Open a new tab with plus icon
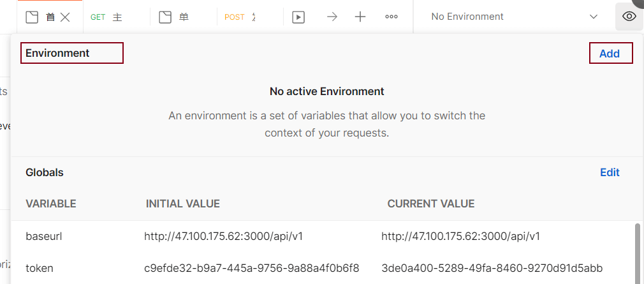Image resolution: width=644 pixels, height=284 pixels. [x=360, y=17]
